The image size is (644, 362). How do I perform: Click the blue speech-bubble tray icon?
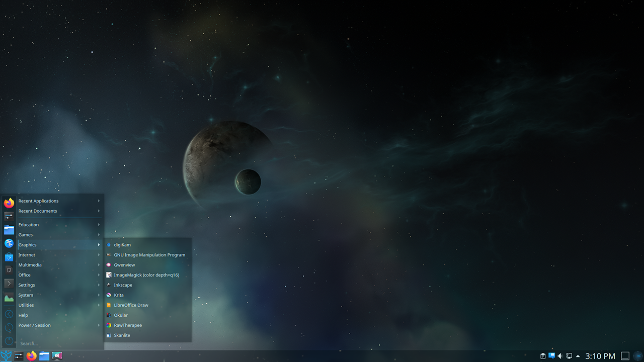click(551, 356)
